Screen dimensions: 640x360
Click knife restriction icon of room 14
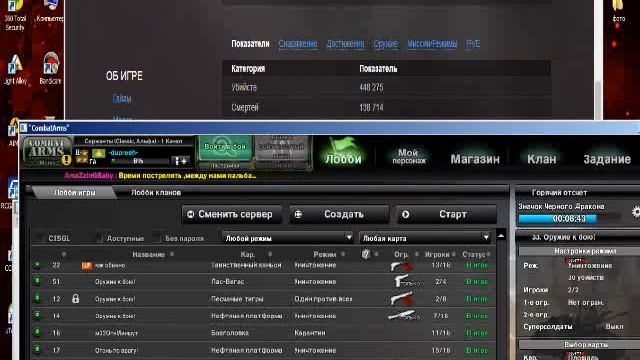click(x=403, y=315)
